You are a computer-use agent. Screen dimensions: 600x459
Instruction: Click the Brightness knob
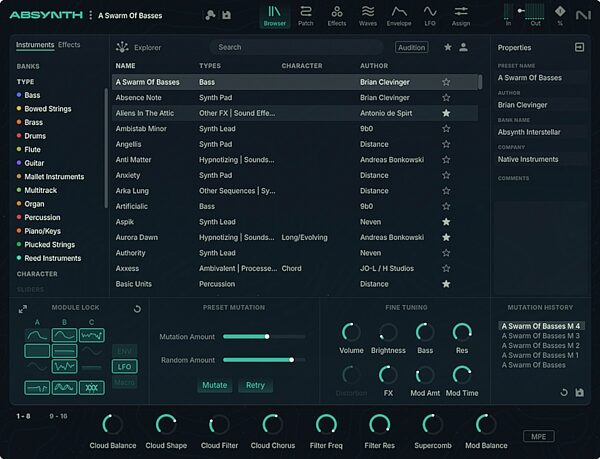coord(388,332)
